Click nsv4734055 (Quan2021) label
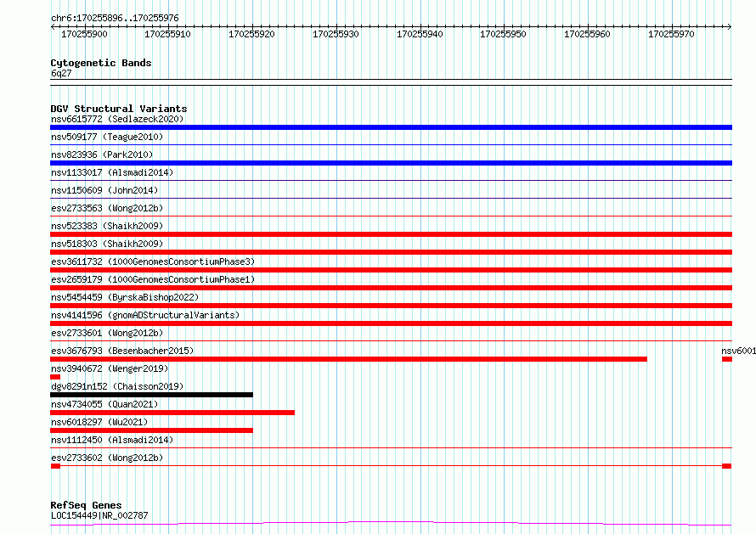The height and width of the screenshot is (534, 756). point(104,404)
